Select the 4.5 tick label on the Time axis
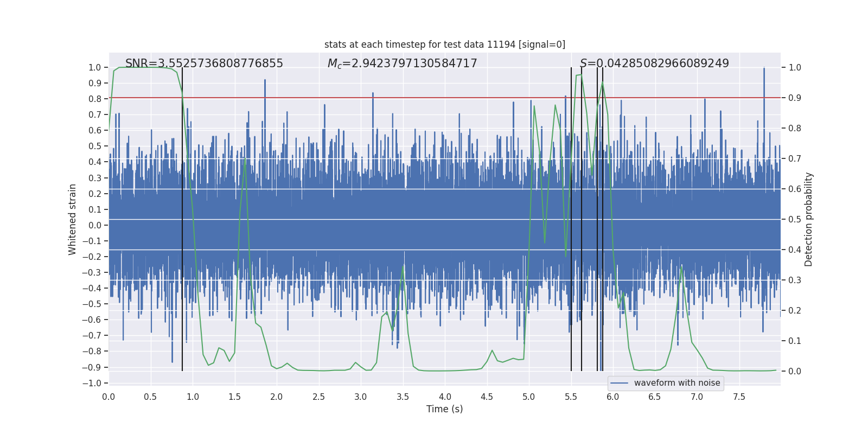This screenshot has width=868, height=434. (487, 397)
